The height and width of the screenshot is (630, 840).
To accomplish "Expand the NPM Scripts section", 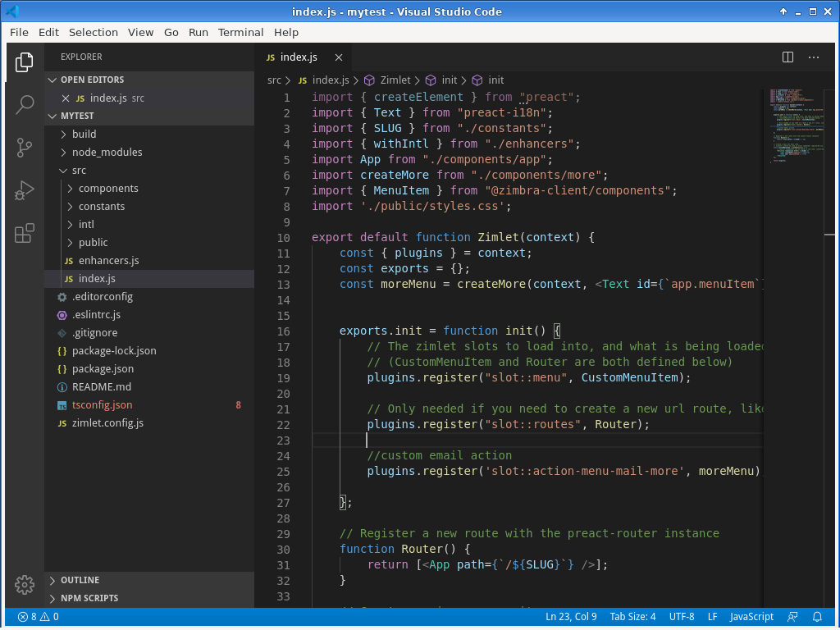I will [52, 598].
